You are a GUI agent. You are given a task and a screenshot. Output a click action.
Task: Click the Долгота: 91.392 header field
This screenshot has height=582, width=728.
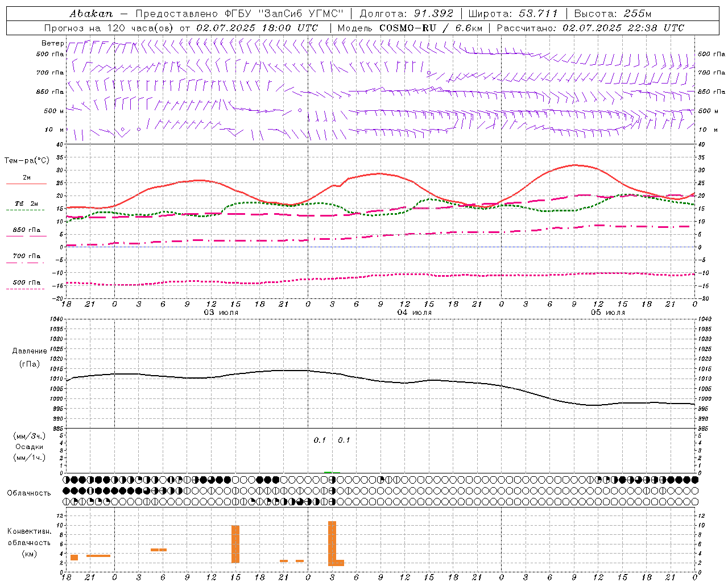pyautogui.click(x=407, y=13)
